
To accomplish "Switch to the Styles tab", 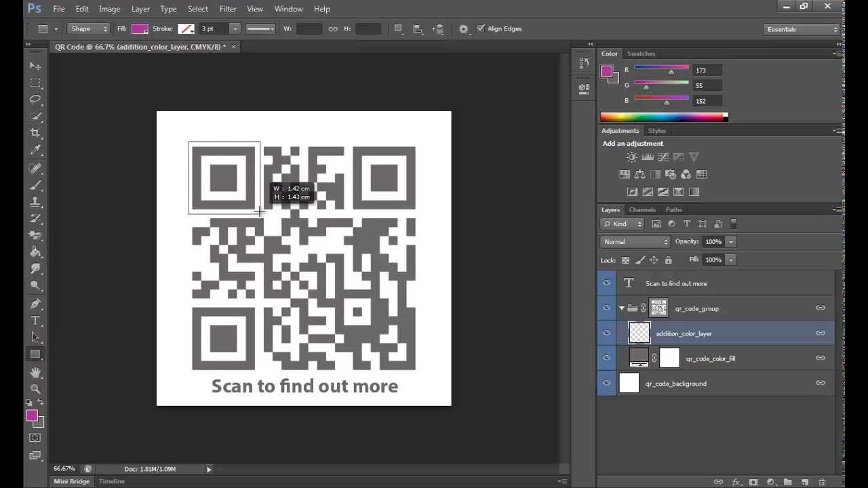I will [656, 130].
